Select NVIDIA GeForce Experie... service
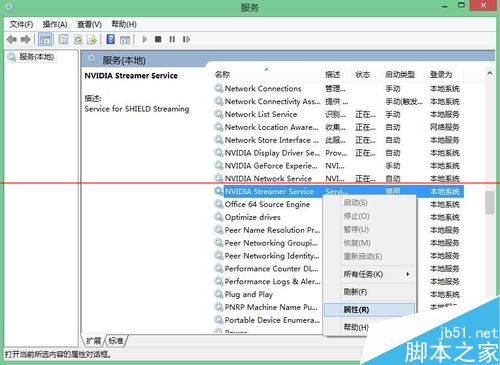 (x=338, y=166)
